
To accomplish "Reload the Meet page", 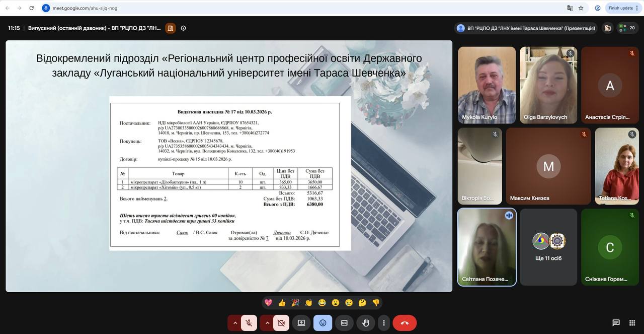I will click(x=32, y=8).
